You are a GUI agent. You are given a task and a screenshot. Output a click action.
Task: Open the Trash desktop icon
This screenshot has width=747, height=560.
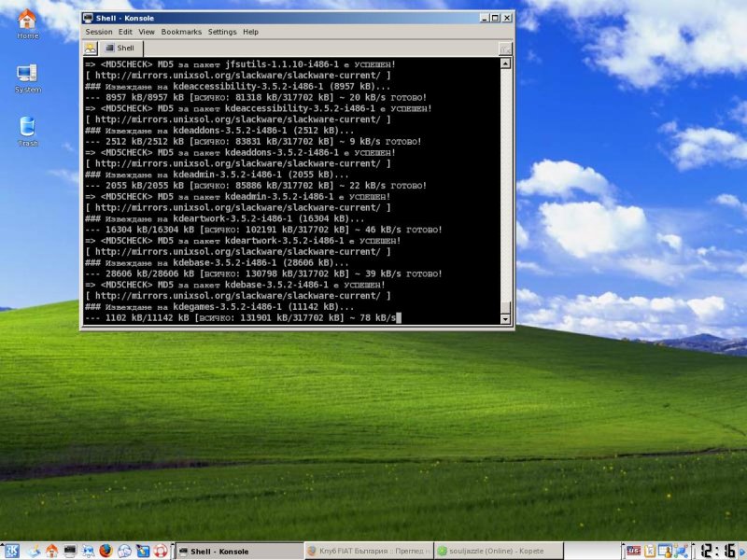tap(28, 131)
